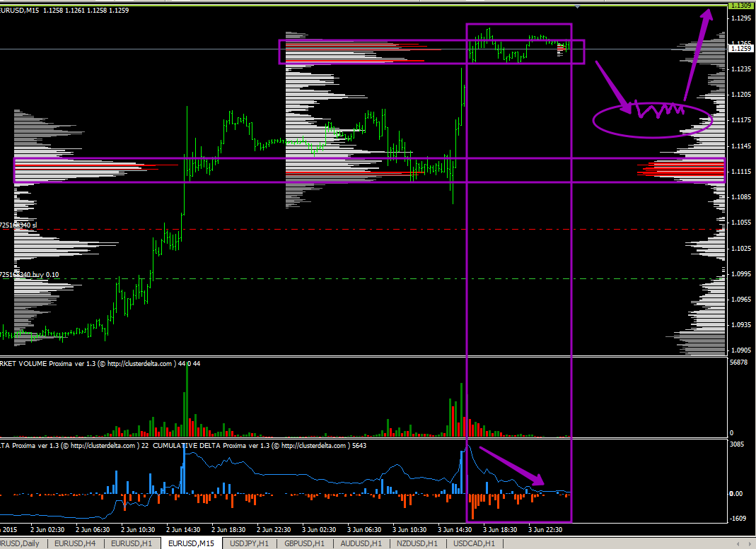Screen dimensions: 756x549
Task: Click the delta scale value -1609
Action: [738, 519]
